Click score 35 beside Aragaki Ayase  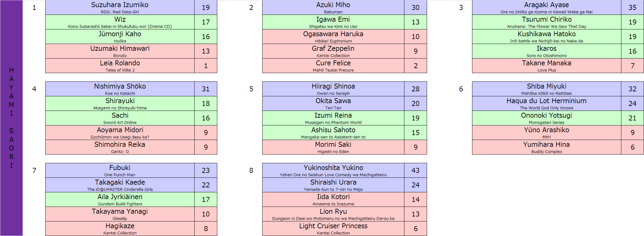point(633,7)
